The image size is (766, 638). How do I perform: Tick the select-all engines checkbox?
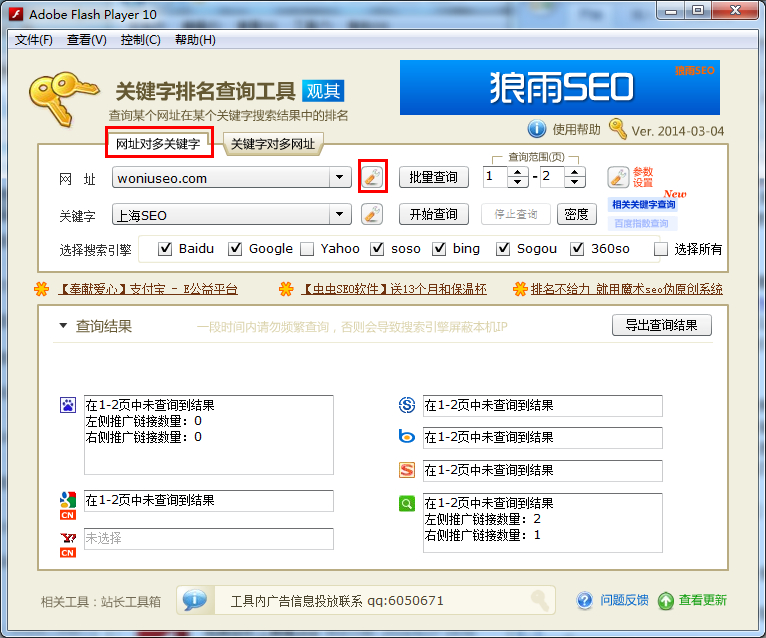661,249
